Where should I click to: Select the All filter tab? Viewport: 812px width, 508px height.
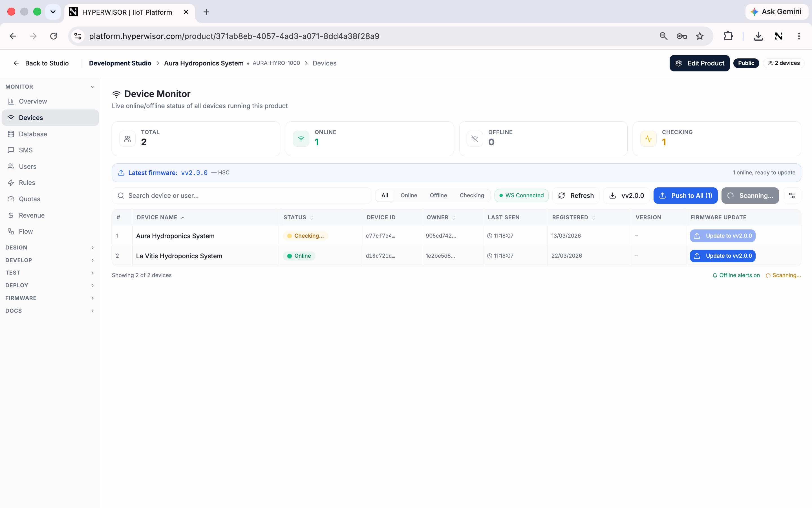click(x=385, y=196)
